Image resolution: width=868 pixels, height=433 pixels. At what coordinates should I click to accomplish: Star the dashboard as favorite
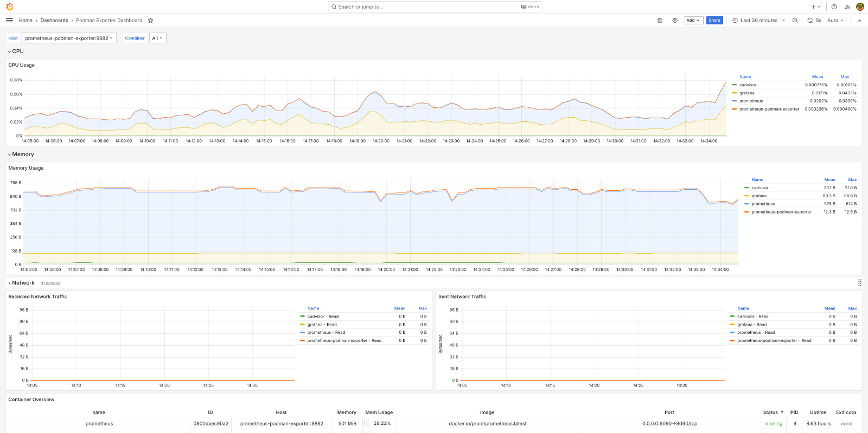pos(150,21)
